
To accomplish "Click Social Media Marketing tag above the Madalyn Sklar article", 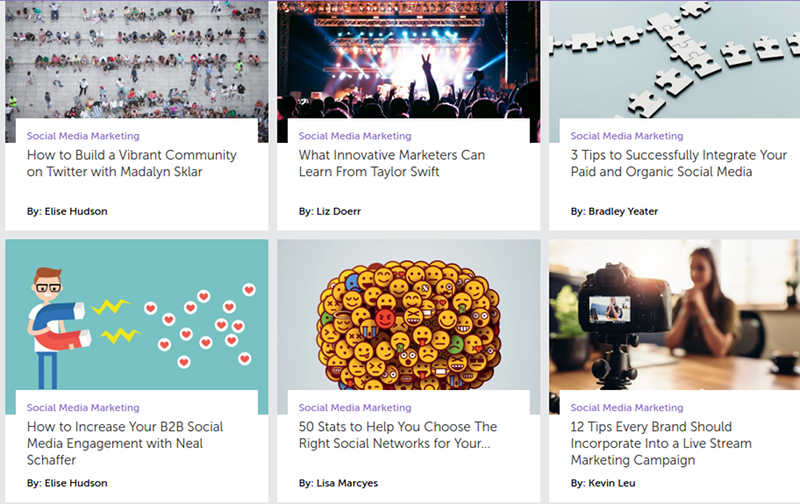I will pyautogui.click(x=83, y=136).
